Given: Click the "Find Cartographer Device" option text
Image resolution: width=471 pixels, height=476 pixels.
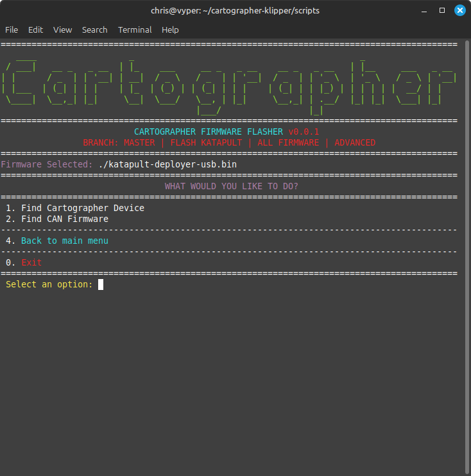Looking at the screenshot, I should pyautogui.click(x=82, y=208).
